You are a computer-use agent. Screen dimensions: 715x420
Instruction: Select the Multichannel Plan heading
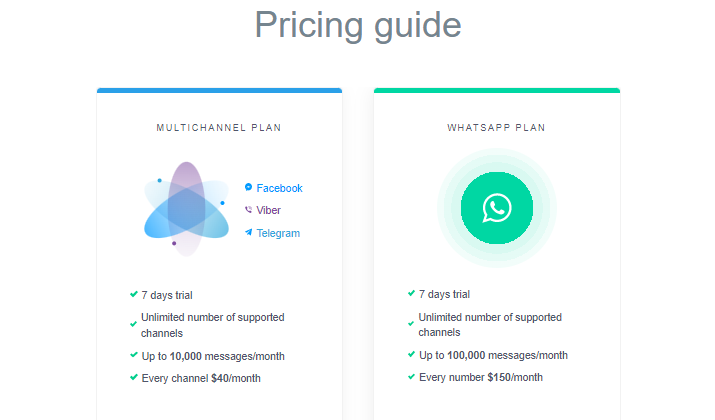coord(219,128)
